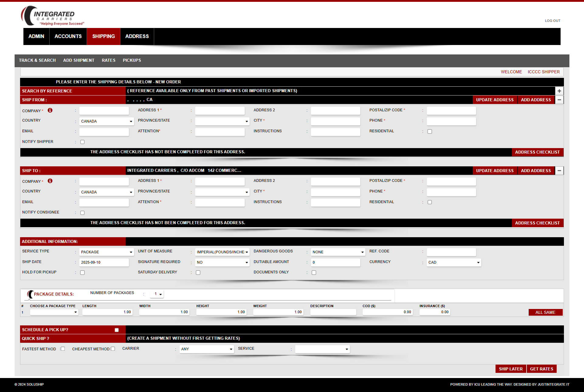Open the Dangerous Goods dropdown

338,252
